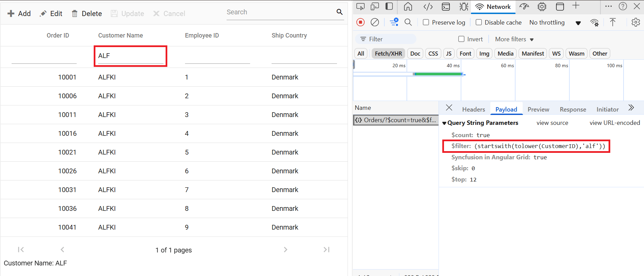Click the grid search magnifier icon
This screenshot has width=644, height=276.
point(339,12)
